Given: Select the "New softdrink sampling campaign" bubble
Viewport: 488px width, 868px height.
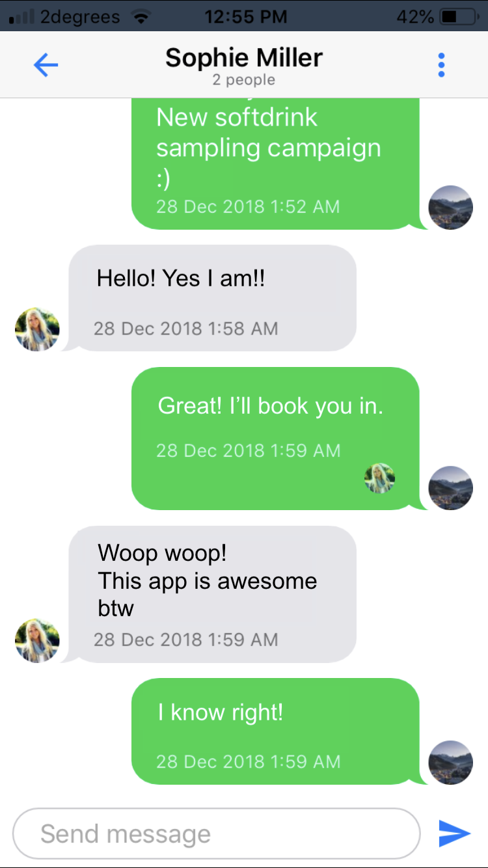Looking at the screenshot, I should [x=275, y=164].
